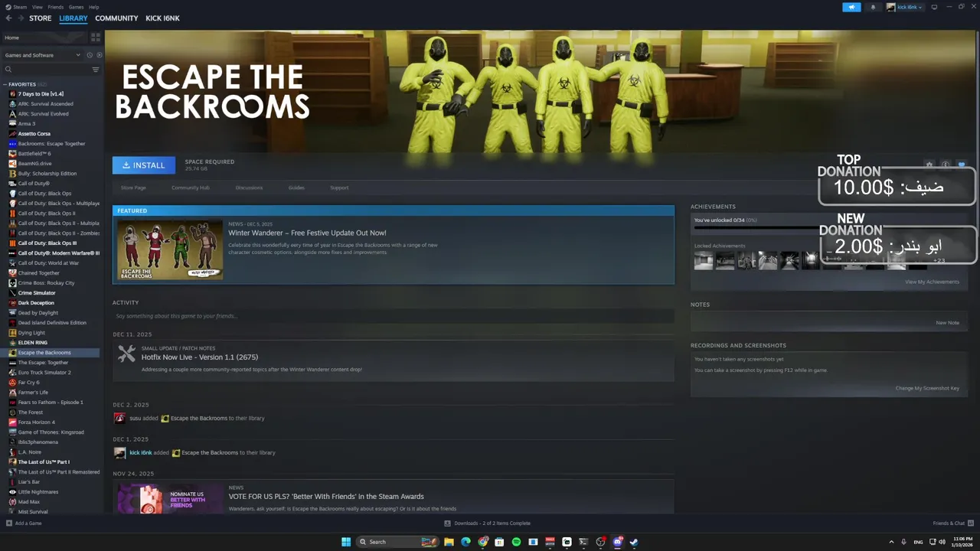Click View My Achievements
The width and height of the screenshot is (980, 551).
point(932,282)
